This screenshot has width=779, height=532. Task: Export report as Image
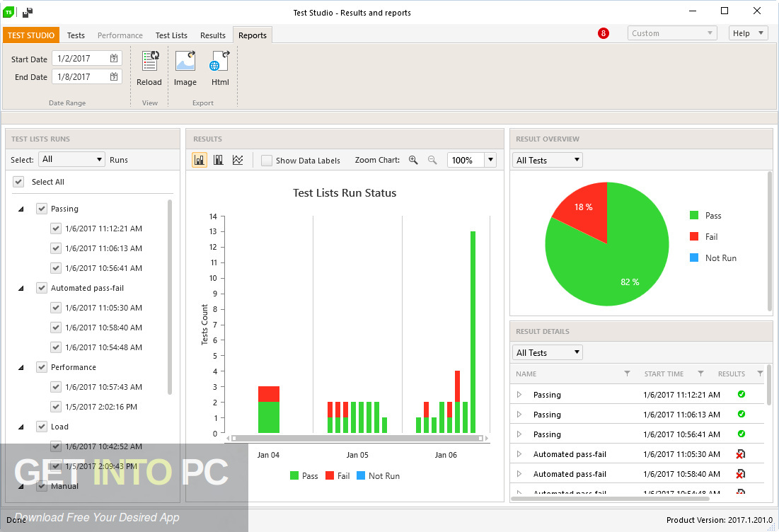(x=185, y=61)
